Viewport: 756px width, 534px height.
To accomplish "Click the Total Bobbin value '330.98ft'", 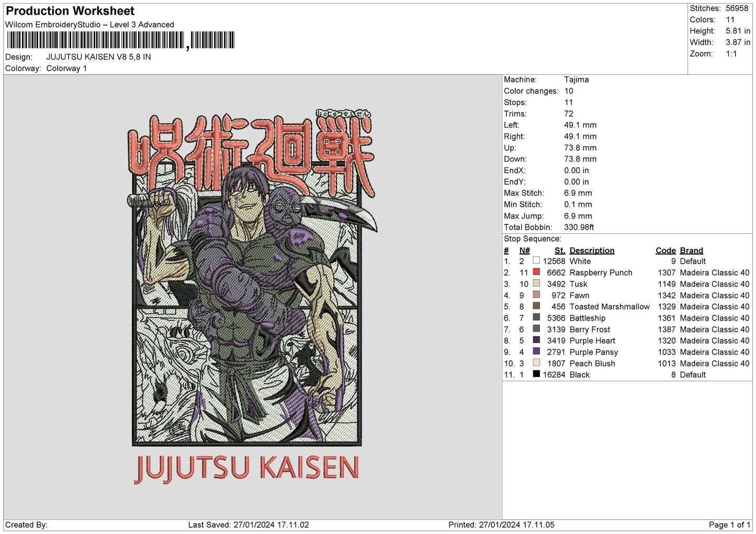I will [x=579, y=228].
